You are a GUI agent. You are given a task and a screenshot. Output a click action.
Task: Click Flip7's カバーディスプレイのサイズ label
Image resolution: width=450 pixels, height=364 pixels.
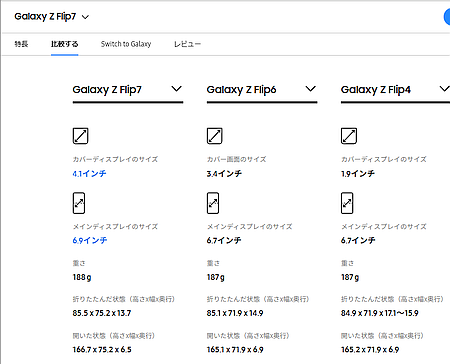coord(115,159)
